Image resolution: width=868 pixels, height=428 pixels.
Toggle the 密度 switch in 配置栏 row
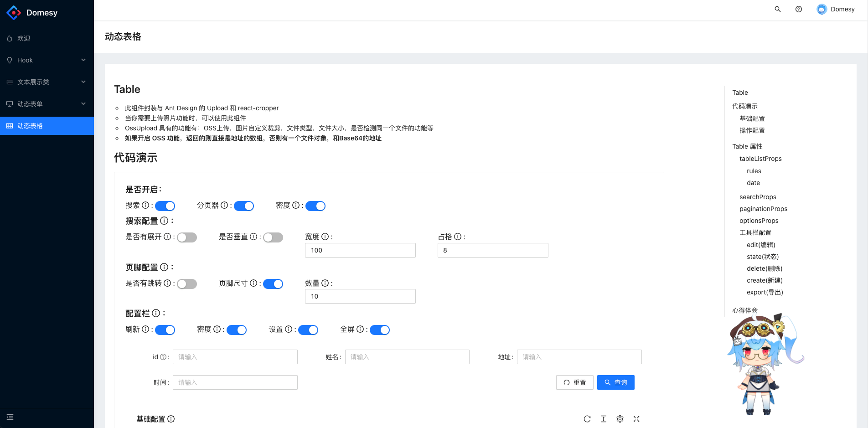(237, 330)
